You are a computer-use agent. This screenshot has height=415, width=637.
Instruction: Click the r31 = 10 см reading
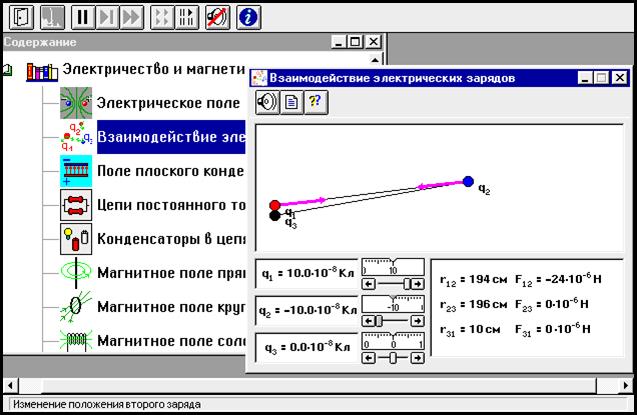pyautogui.click(x=470, y=330)
